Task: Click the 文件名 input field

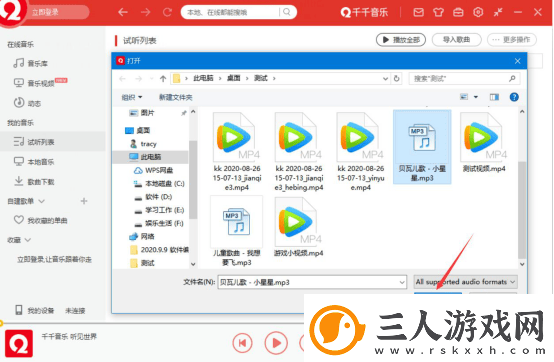Action: (x=307, y=282)
